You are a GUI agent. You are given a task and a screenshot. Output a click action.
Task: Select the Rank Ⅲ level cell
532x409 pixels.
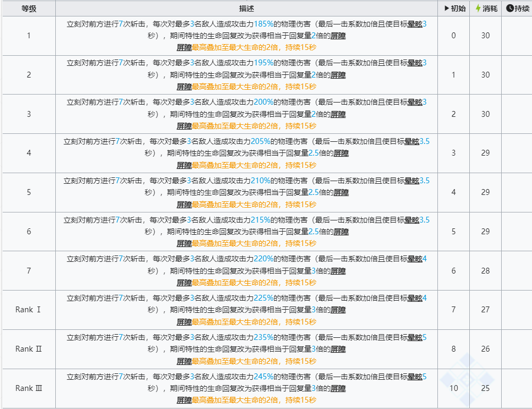[x=29, y=388]
